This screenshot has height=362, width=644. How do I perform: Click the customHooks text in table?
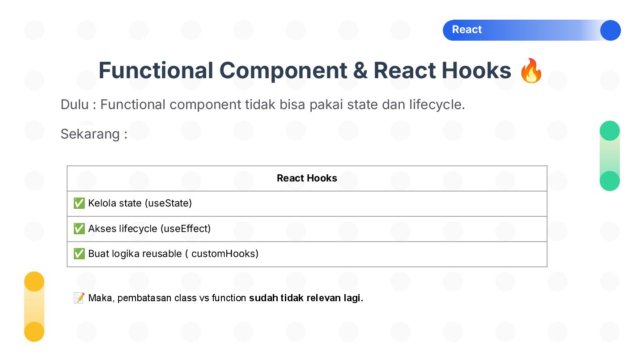pos(225,254)
